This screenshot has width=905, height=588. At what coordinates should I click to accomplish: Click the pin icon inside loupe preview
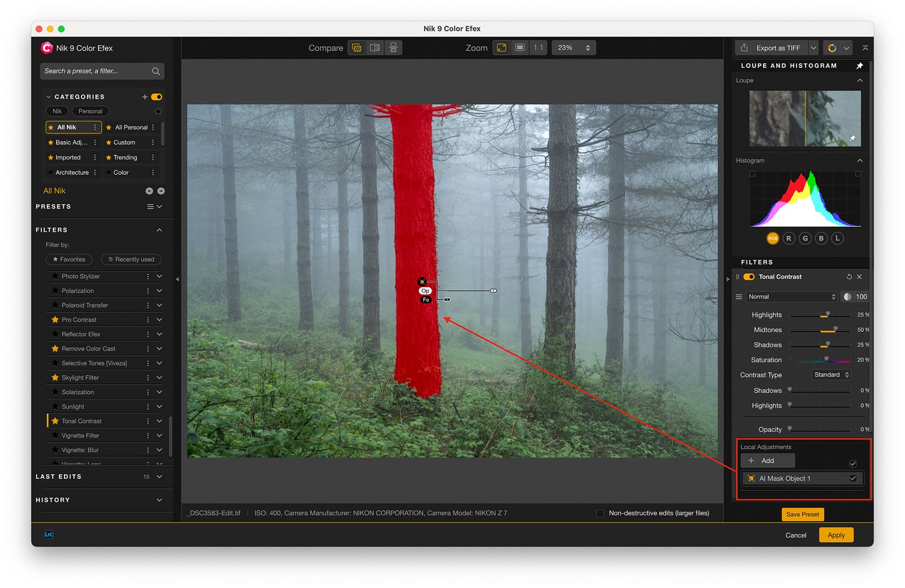(852, 138)
